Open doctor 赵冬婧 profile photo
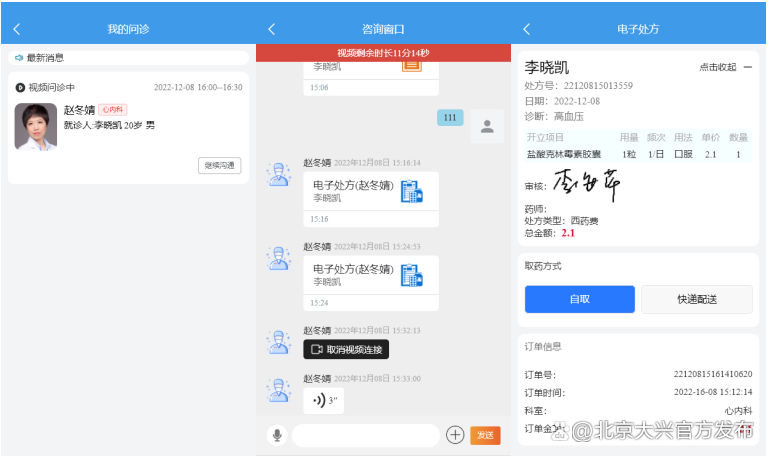769x457 pixels. pyautogui.click(x=36, y=126)
